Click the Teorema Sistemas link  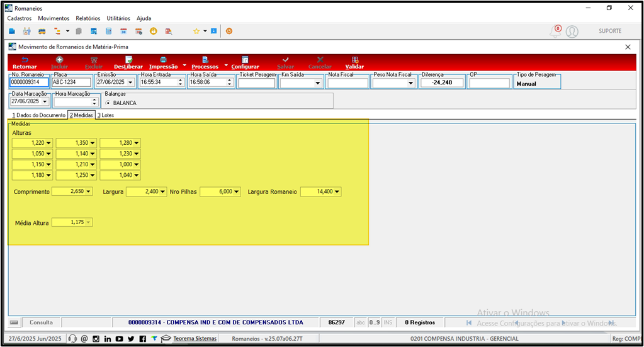195,339
